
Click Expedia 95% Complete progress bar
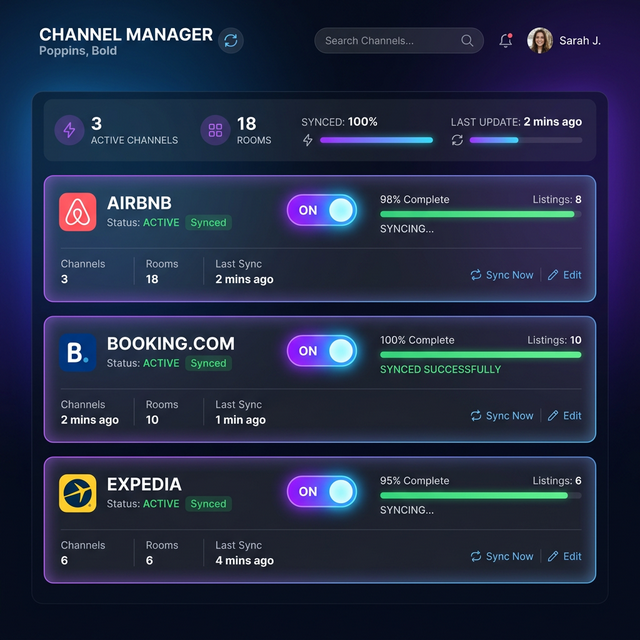[481, 495]
